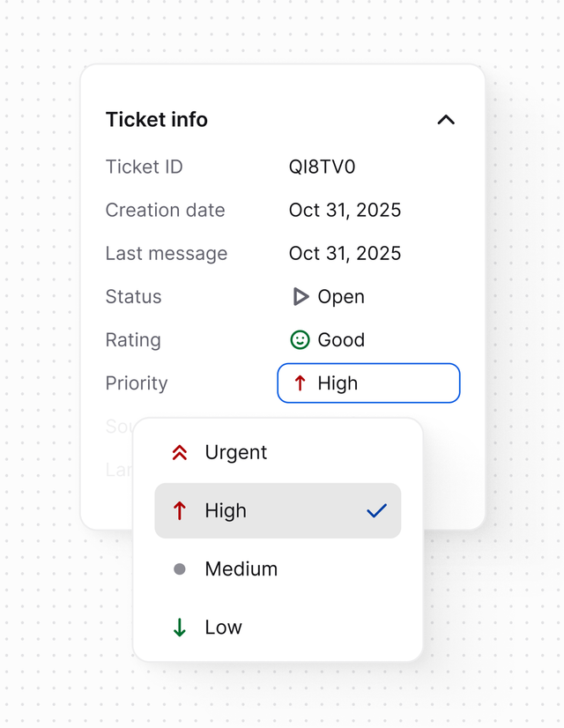Click the double chevron Urgent priority icon
The image size is (564, 728).
(180, 452)
